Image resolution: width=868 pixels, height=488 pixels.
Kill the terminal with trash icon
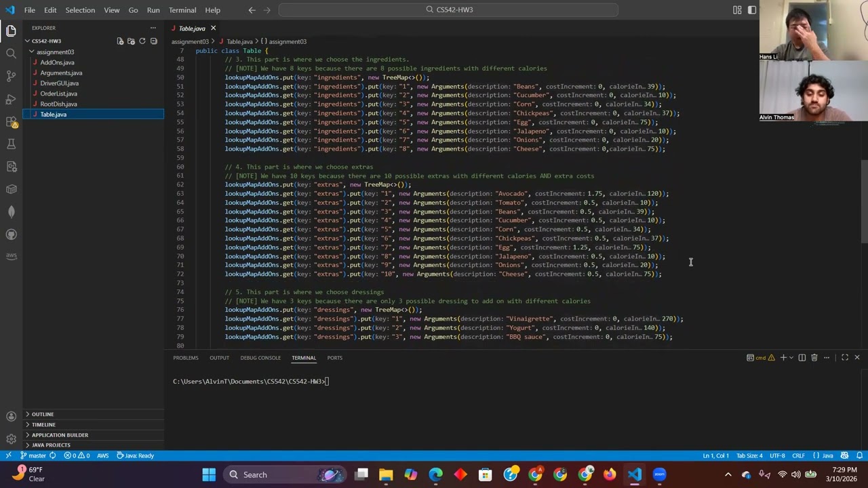point(814,358)
